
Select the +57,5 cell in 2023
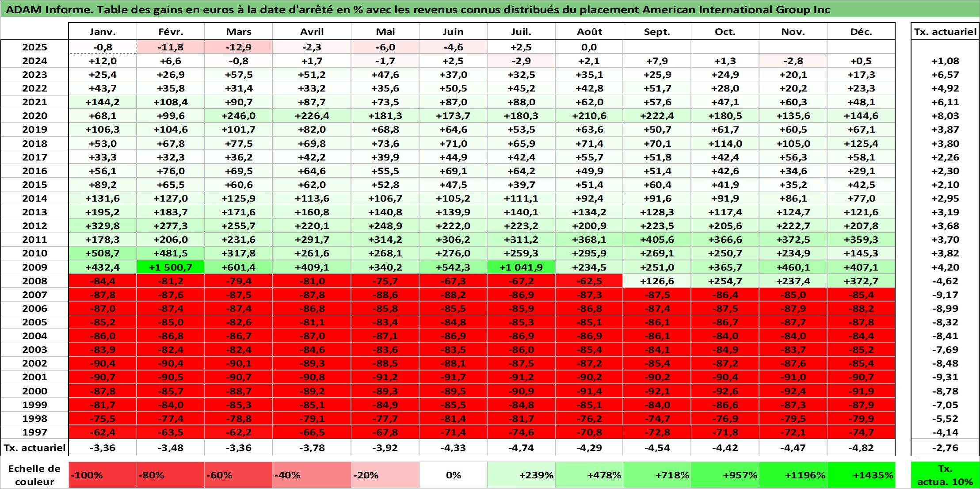239,75
